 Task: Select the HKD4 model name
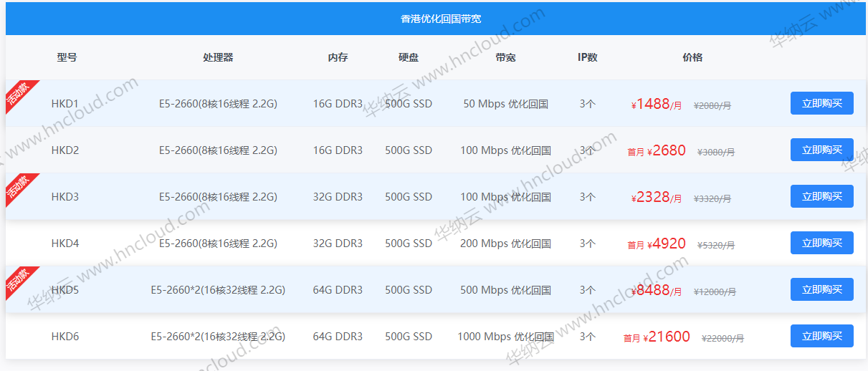point(65,244)
